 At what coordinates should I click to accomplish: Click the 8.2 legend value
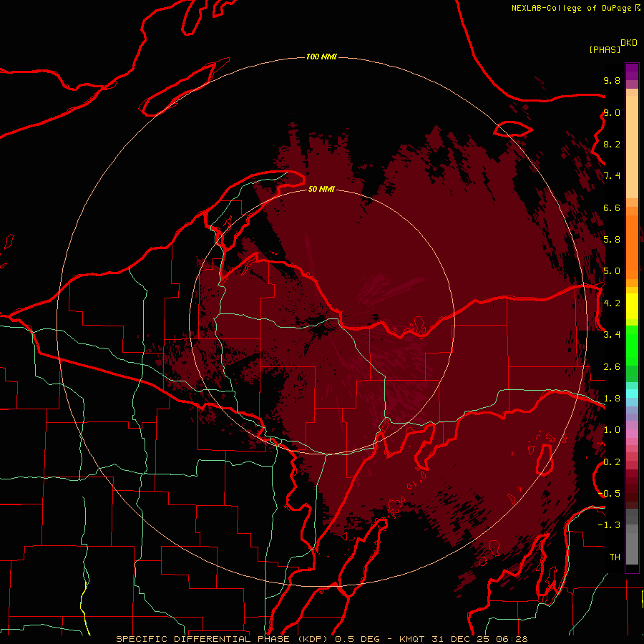point(612,144)
